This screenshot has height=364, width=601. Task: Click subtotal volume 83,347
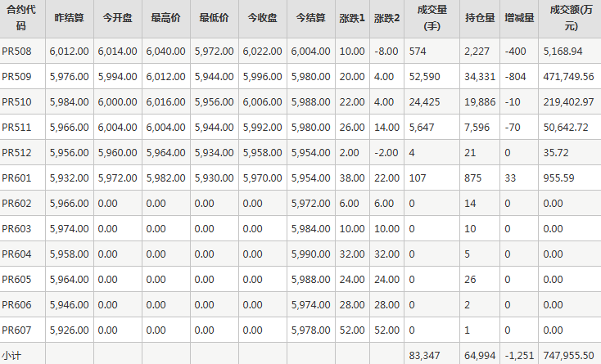[424, 356]
